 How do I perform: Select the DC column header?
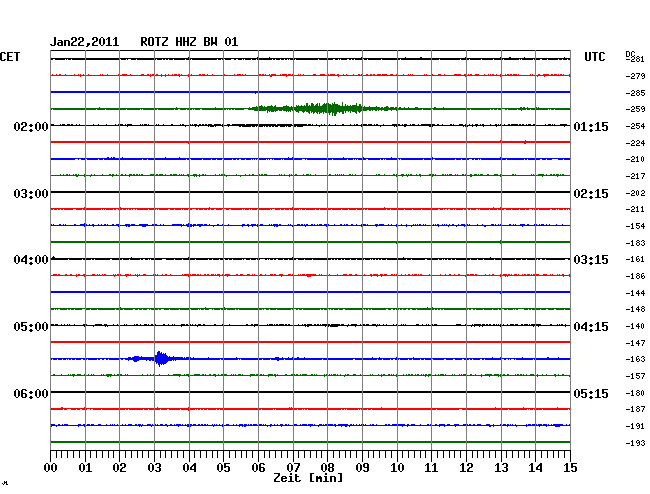pos(630,54)
